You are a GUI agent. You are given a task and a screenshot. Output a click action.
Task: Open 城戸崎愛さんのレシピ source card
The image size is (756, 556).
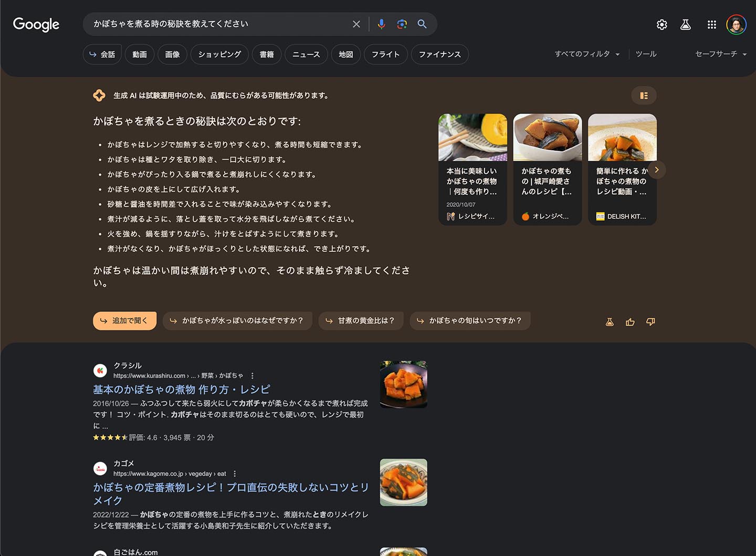coord(548,170)
